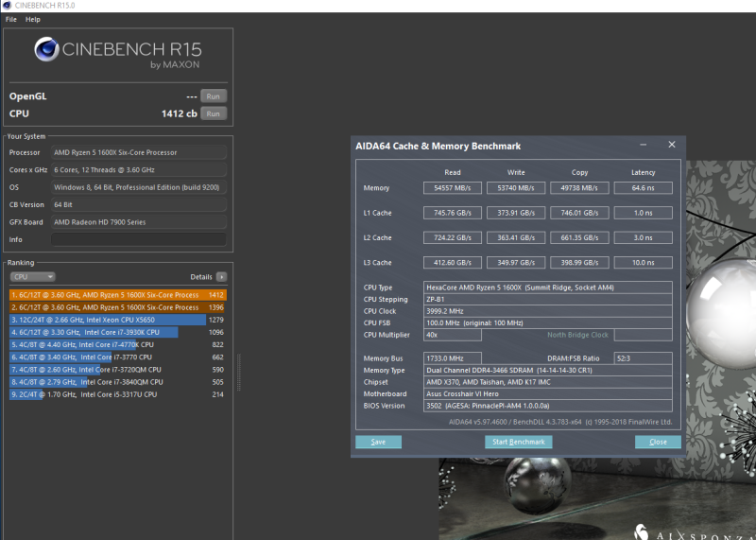Click the Details arrow button in Ranking
The width and height of the screenshot is (756, 540).
tap(221, 276)
